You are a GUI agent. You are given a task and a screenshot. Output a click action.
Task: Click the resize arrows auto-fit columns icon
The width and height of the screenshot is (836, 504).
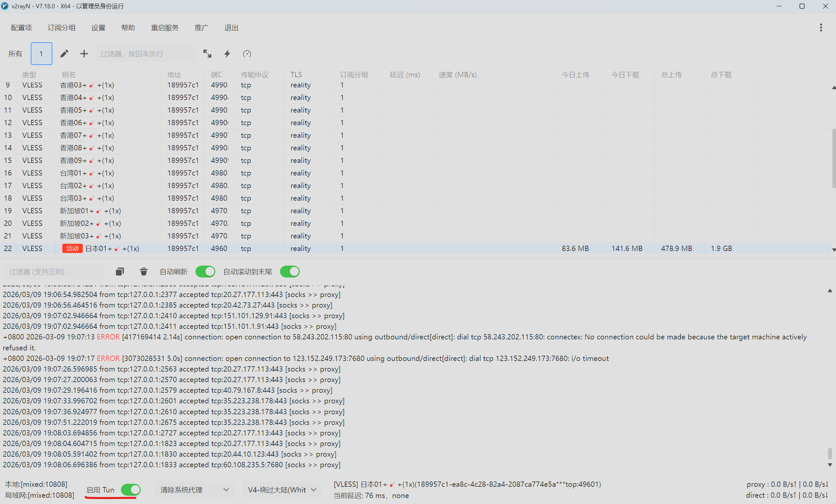[x=207, y=54]
